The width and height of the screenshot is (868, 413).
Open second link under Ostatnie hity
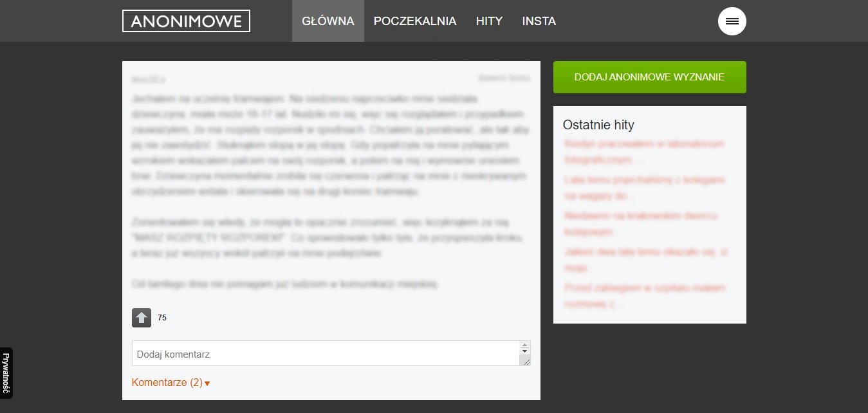(645, 187)
